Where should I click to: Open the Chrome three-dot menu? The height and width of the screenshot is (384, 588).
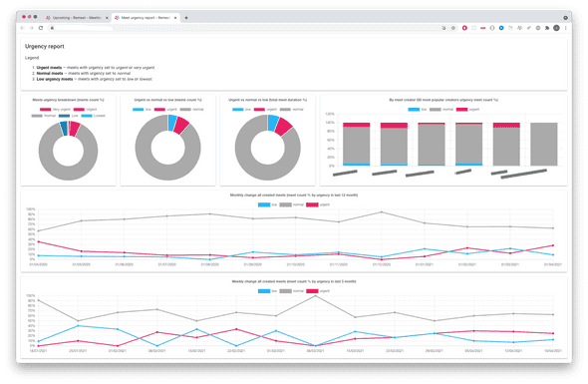point(565,28)
